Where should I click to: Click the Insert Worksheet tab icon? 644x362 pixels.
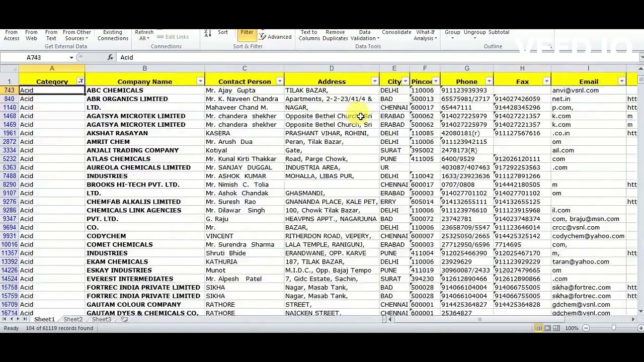pos(124,319)
